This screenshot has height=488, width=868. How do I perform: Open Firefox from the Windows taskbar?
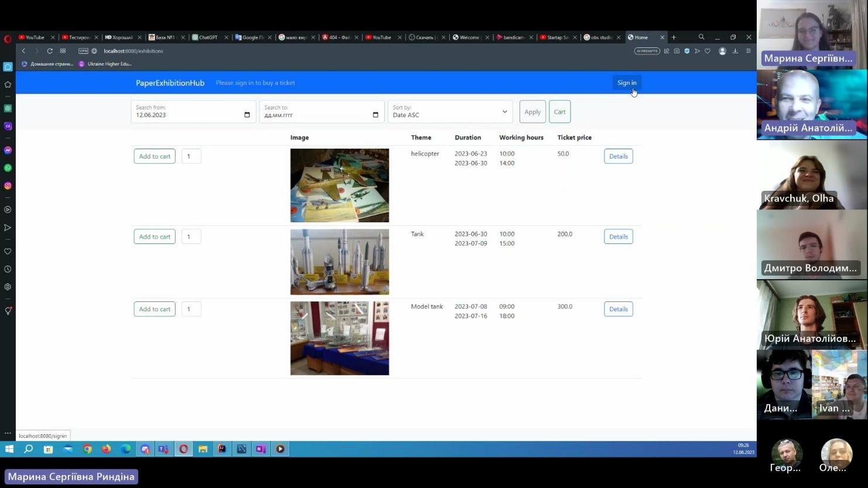(106, 449)
